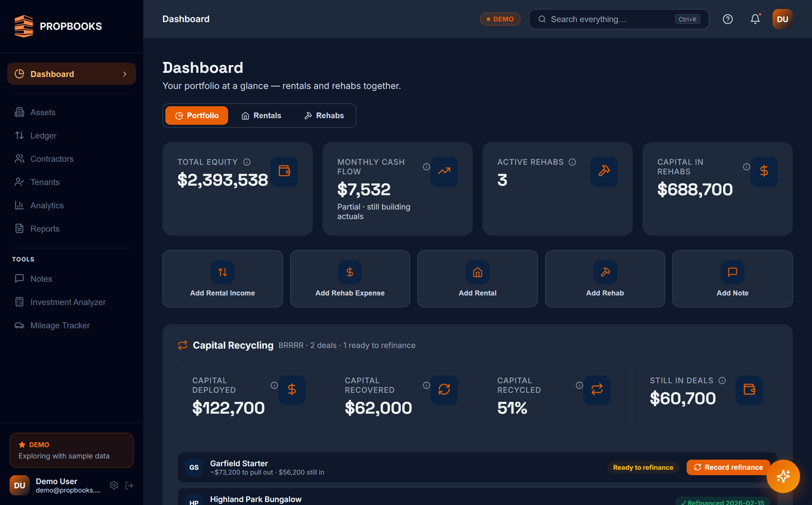Click the Ready to refinance badge
Image resolution: width=812 pixels, height=505 pixels.
click(643, 467)
